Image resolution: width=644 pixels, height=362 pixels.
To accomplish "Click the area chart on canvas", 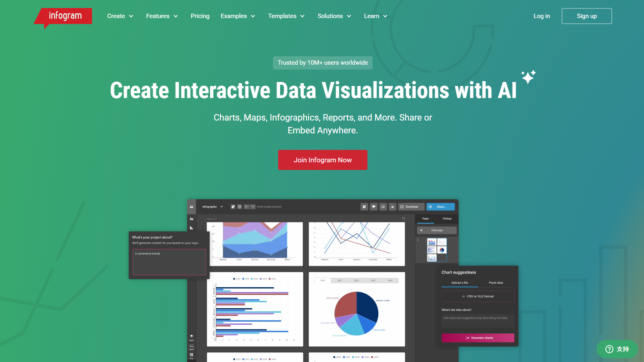I will pos(255,244).
